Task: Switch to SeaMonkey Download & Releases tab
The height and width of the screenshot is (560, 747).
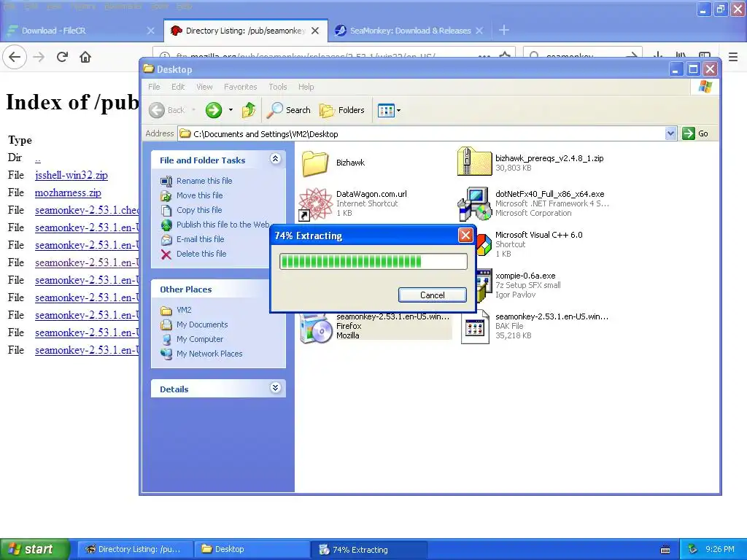Action: click(410, 31)
